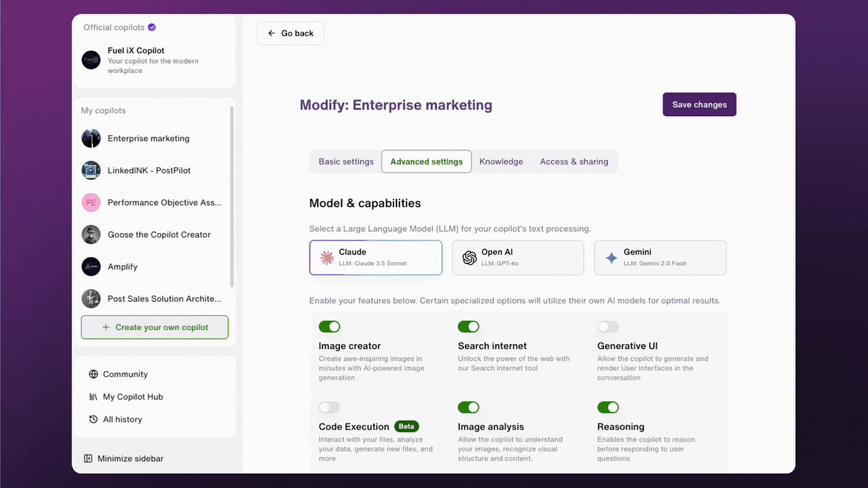Switch to the Basic settings tab
This screenshot has width=868, height=488.
(346, 161)
